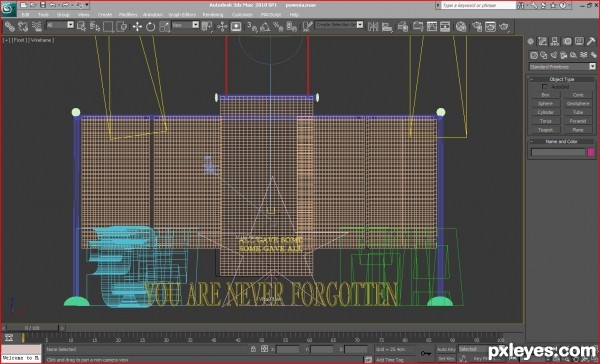Toggle 3D Snaps
Screen dimensions: 600x364
click(252, 26)
